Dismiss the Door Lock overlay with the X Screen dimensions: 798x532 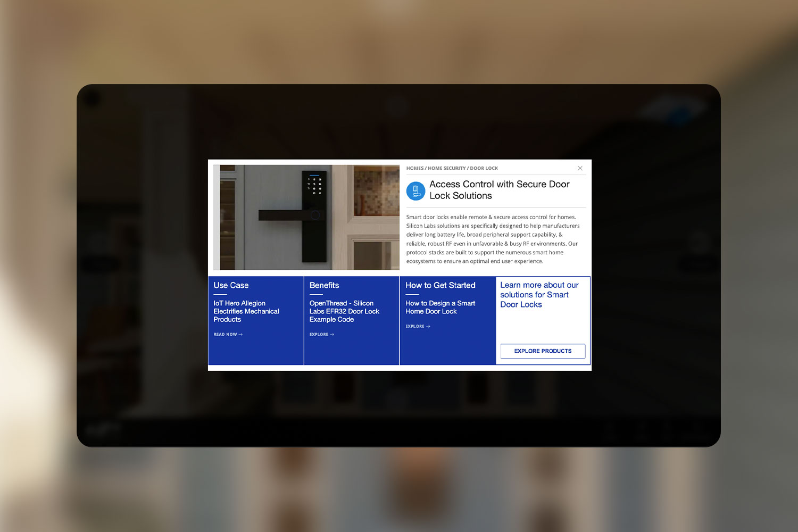(580, 168)
